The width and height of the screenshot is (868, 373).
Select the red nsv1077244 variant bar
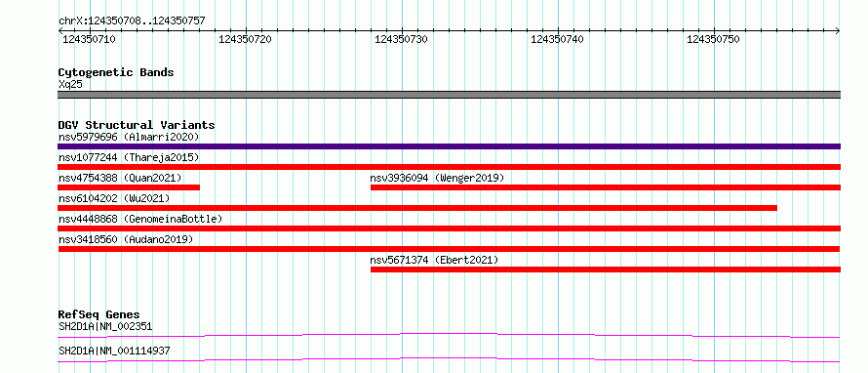click(x=449, y=167)
